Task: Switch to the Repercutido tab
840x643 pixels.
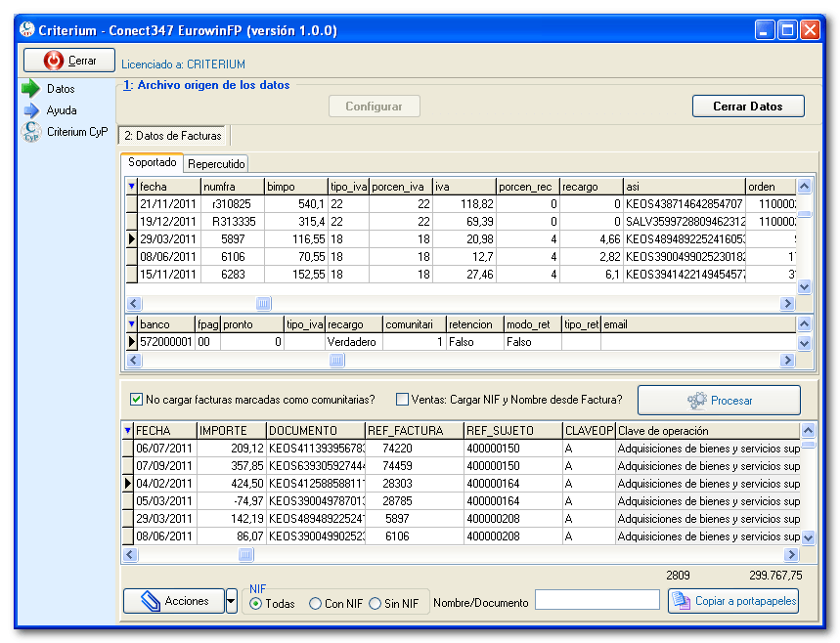Action: coord(216,164)
